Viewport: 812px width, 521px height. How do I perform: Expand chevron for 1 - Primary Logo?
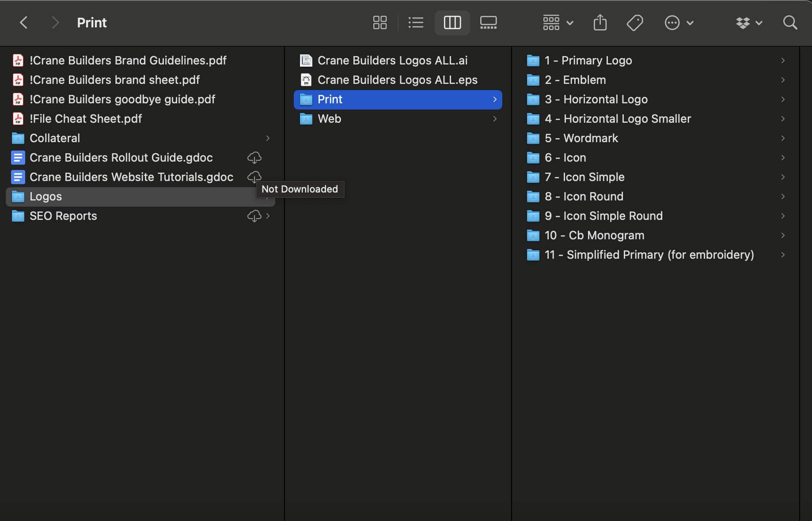click(x=783, y=60)
